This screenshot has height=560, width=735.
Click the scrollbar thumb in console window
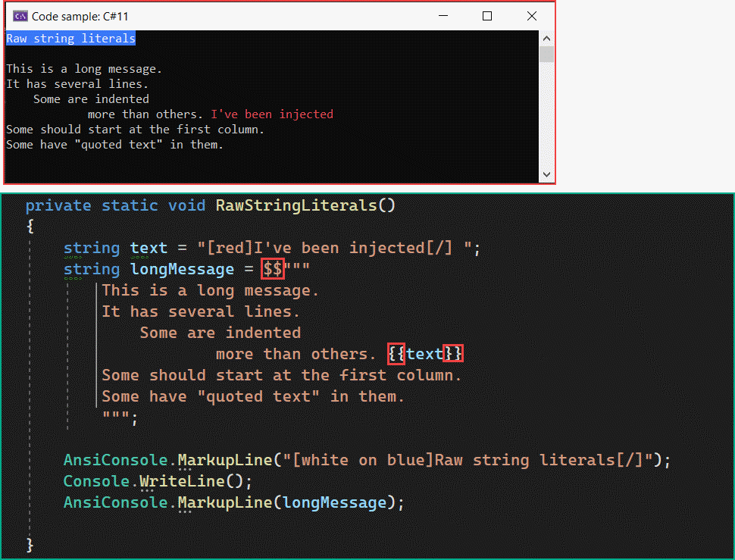(x=546, y=53)
